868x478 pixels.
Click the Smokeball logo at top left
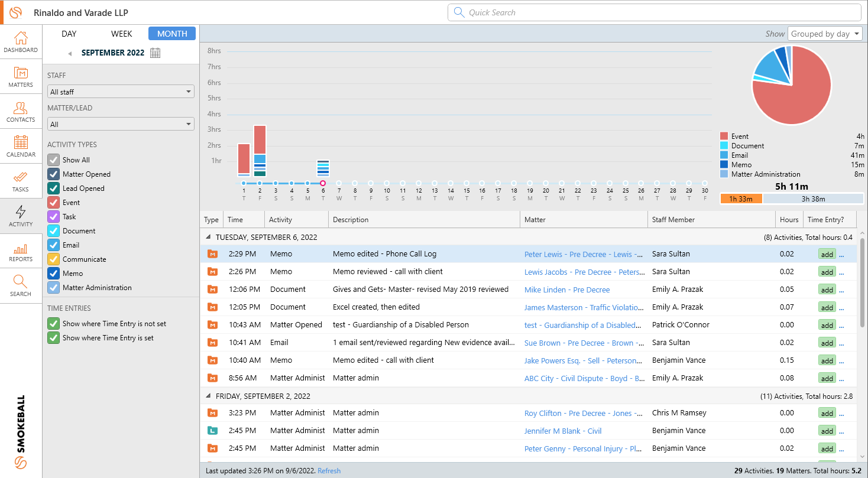(x=15, y=12)
